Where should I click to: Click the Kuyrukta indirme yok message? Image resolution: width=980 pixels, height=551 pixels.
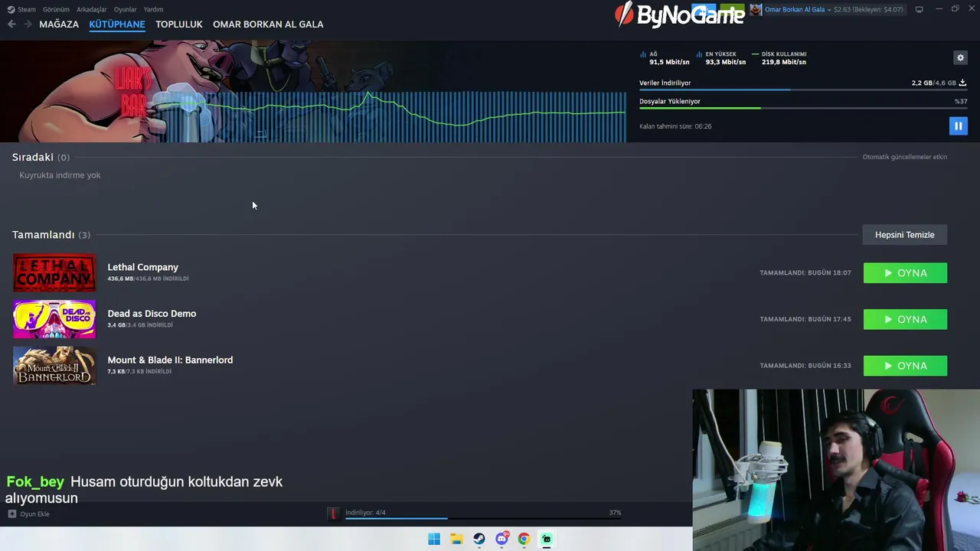[x=60, y=175]
